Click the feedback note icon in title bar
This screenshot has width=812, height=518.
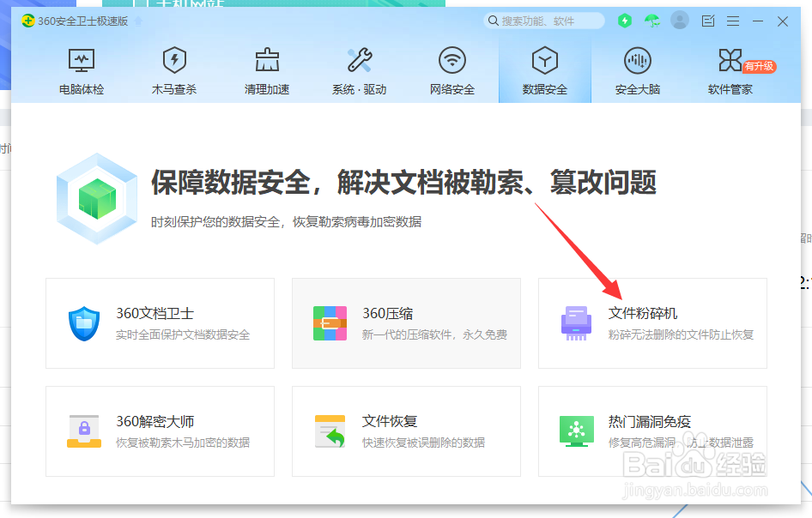pos(707,20)
